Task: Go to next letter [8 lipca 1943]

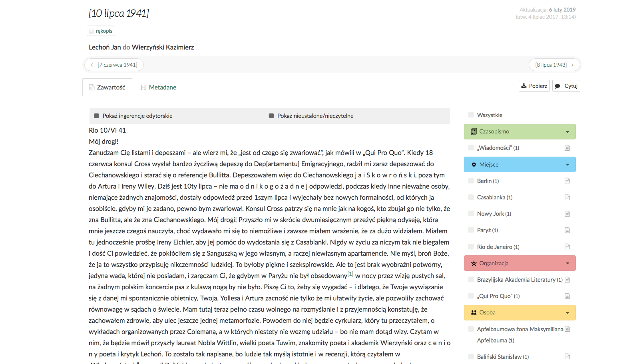Action: pos(554,65)
